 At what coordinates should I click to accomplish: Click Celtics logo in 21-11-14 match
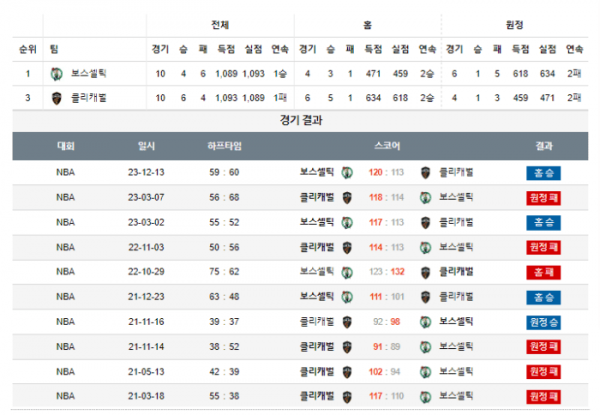click(x=425, y=347)
